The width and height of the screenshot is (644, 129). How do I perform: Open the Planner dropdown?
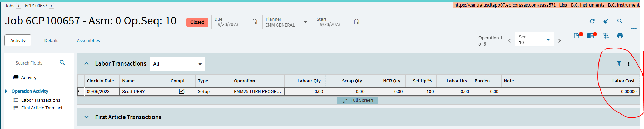[x=305, y=22]
